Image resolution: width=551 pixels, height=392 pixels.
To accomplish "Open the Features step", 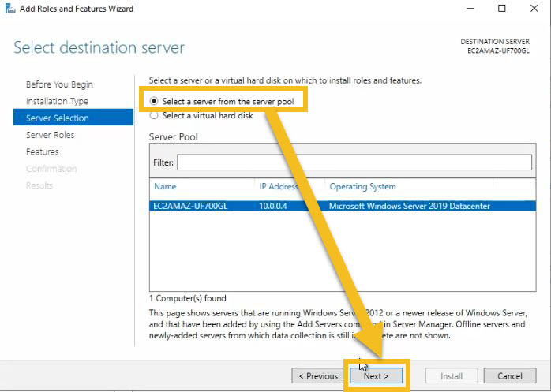I will [x=42, y=151].
